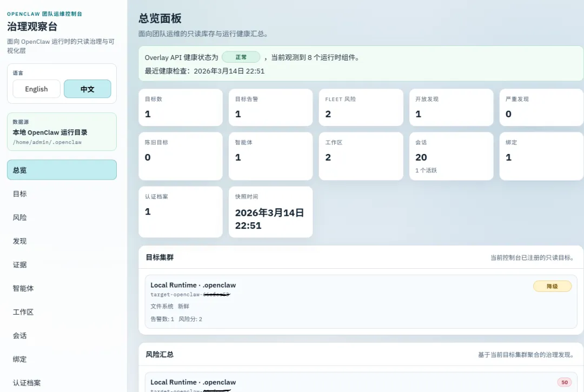The image size is (584, 392).
Task: Click 当前控制台已注册的只读目标 description
Action: pos(533,257)
